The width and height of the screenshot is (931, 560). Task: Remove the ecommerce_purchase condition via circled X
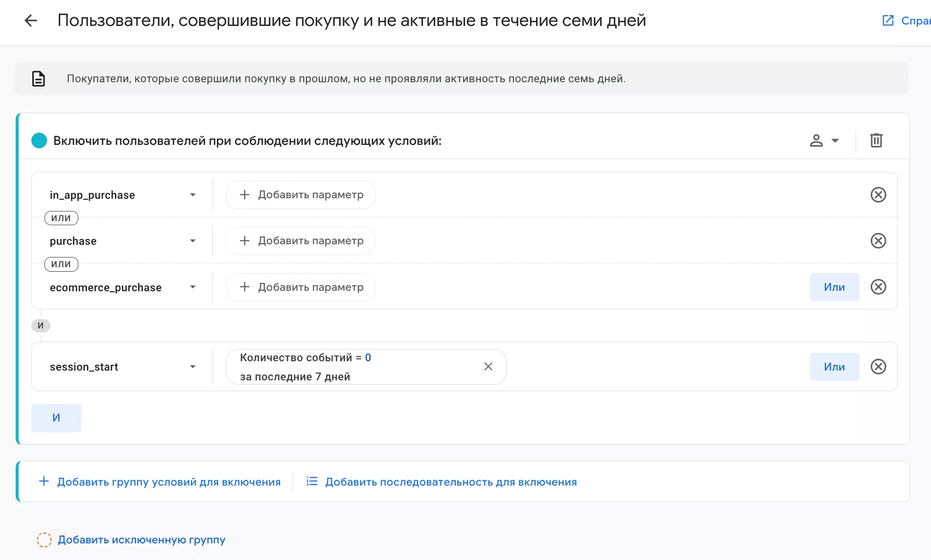point(878,287)
